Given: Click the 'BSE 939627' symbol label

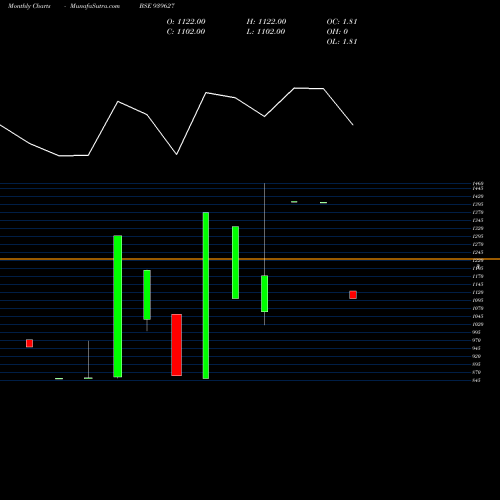Looking at the screenshot, I should point(157,6).
